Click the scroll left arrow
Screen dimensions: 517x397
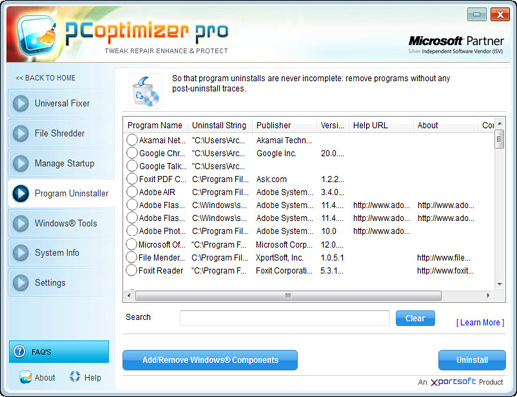129,295
